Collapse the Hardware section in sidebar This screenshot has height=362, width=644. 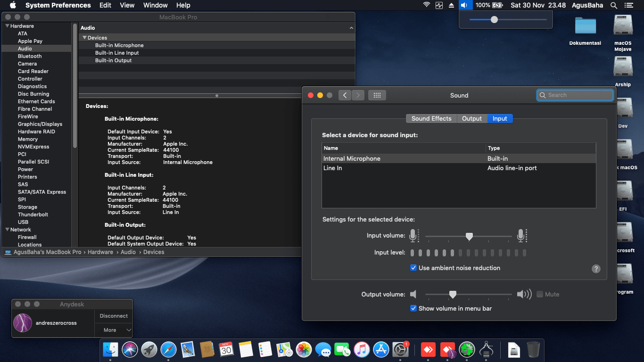point(7,26)
